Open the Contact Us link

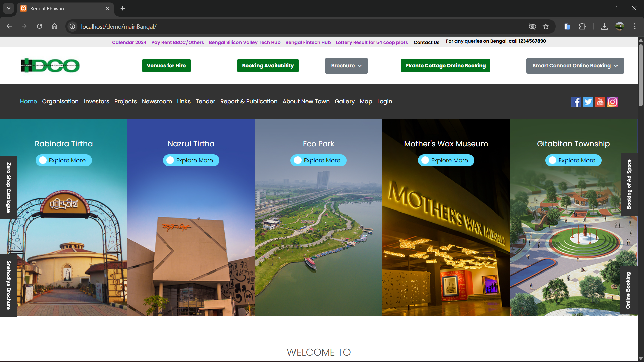click(426, 42)
